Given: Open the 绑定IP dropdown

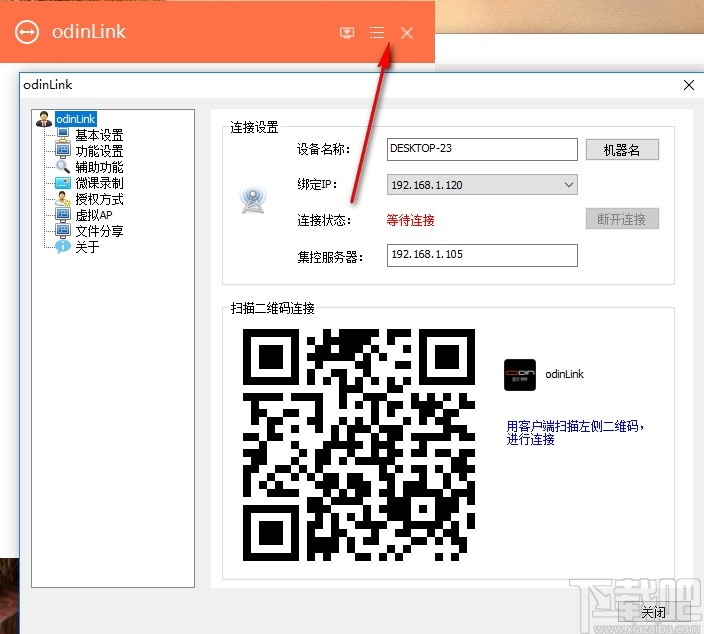Looking at the screenshot, I should tap(482, 185).
